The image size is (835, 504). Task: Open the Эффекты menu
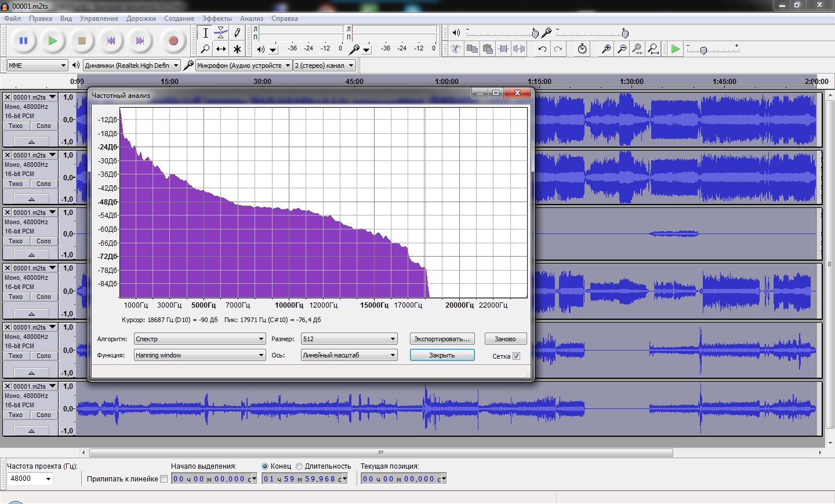click(x=217, y=19)
